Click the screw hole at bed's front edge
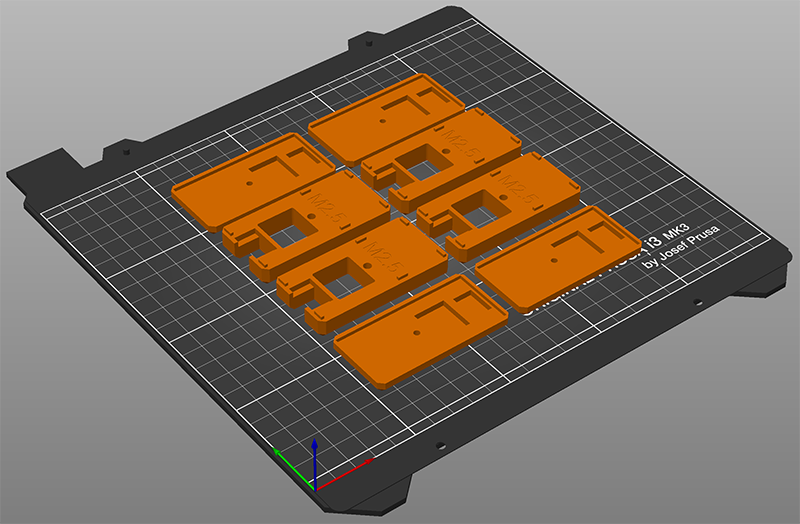This screenshot has width=800, height=524. (x=441, y=446)
